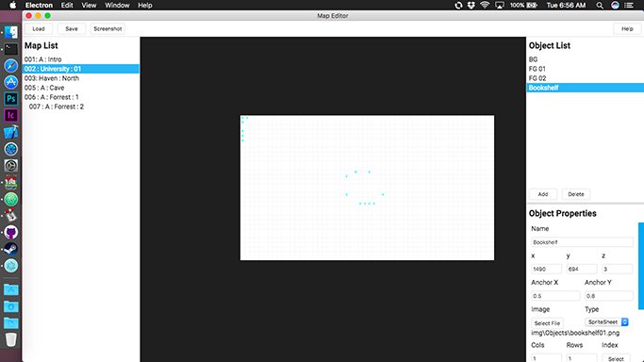Open the Help menu in the menu bar
Screen dimensions: 644x362
click(145, 5)
